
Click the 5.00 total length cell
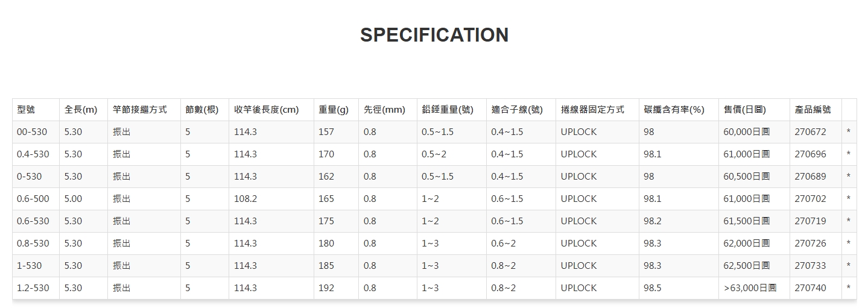pyautogui.click(x=73, y=199)
